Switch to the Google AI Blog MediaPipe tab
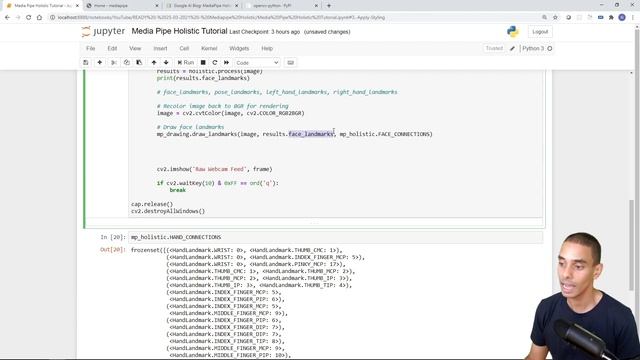This screenshot has width=640, height=360. click(x=202, y=6)
